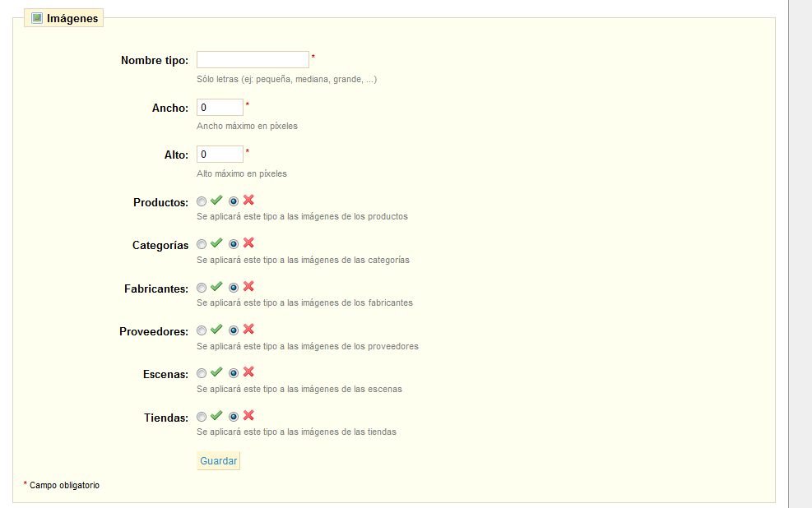Click the red X icon for Categorías
Image resolution: width=812 pixels, height=508 pixels.
[247, 243]
